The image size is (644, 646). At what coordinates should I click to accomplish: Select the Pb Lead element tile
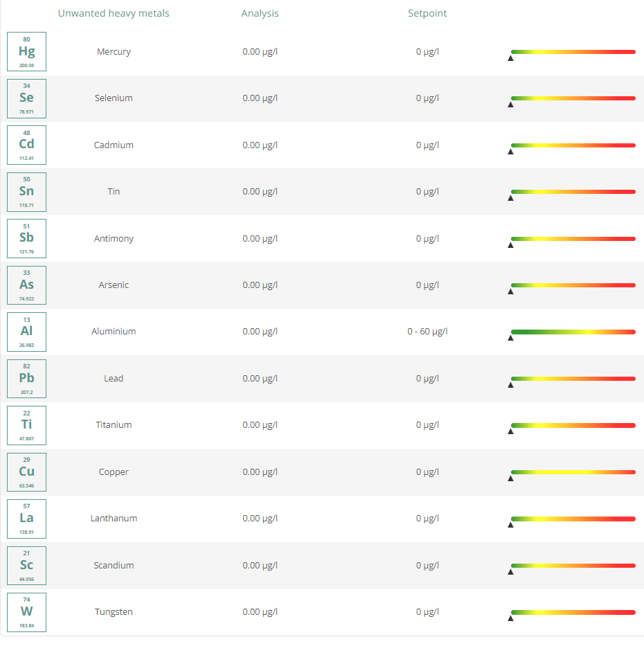click(x=26, y=379)
